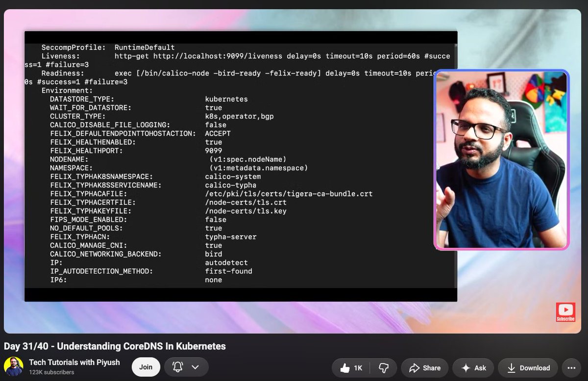Open the Tech Tutorials with Piyush channel avatar
Viewport: 588px width, 381px height.
point(13,367)
